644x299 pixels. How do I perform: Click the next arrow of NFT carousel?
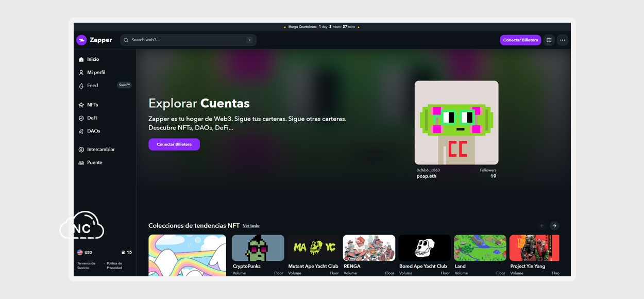point(554,226)
